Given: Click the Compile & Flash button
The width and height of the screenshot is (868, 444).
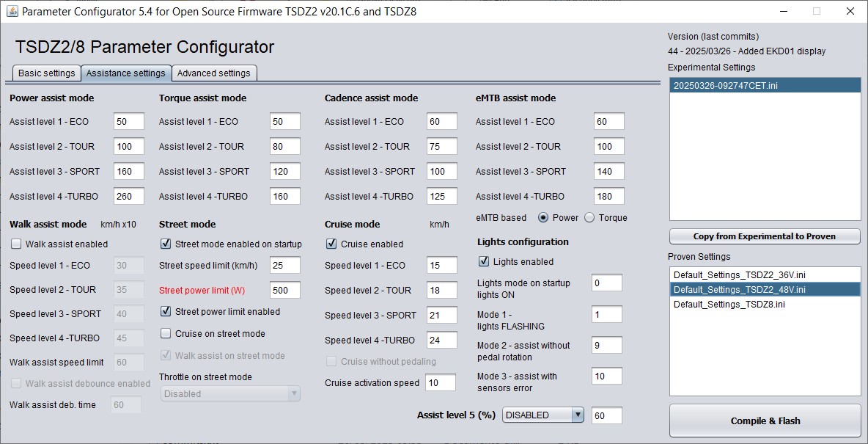Looking at the screenshot, I should [765, 421].
